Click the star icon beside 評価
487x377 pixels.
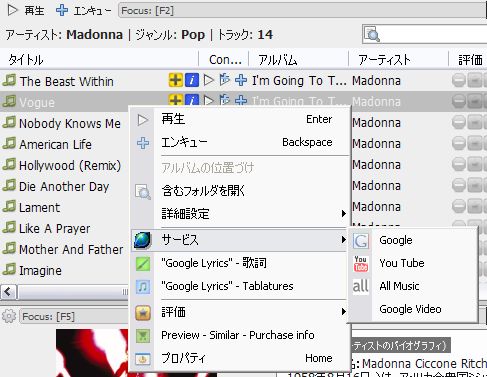143,313
